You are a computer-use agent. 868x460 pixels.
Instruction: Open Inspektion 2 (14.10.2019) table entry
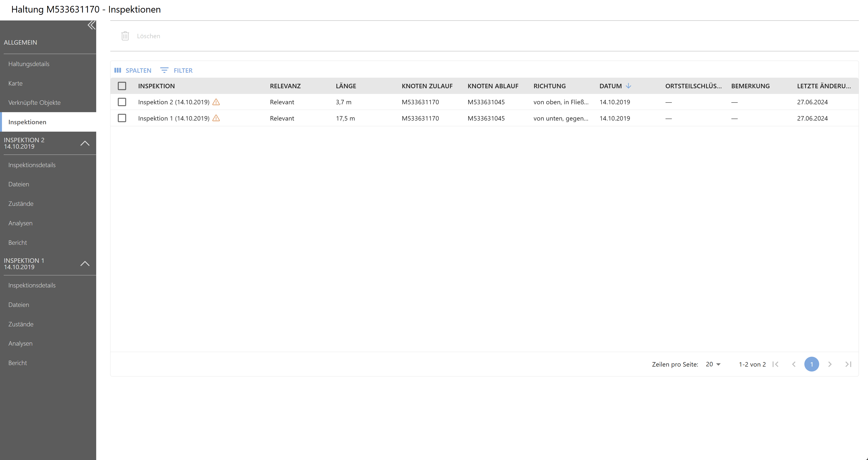(174, 102)
